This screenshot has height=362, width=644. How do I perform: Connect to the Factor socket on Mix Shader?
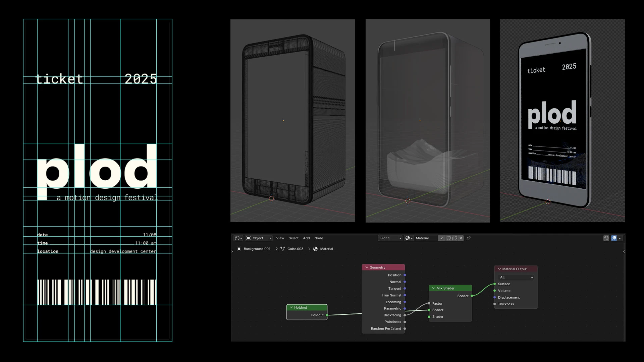(x=430, y=303)
